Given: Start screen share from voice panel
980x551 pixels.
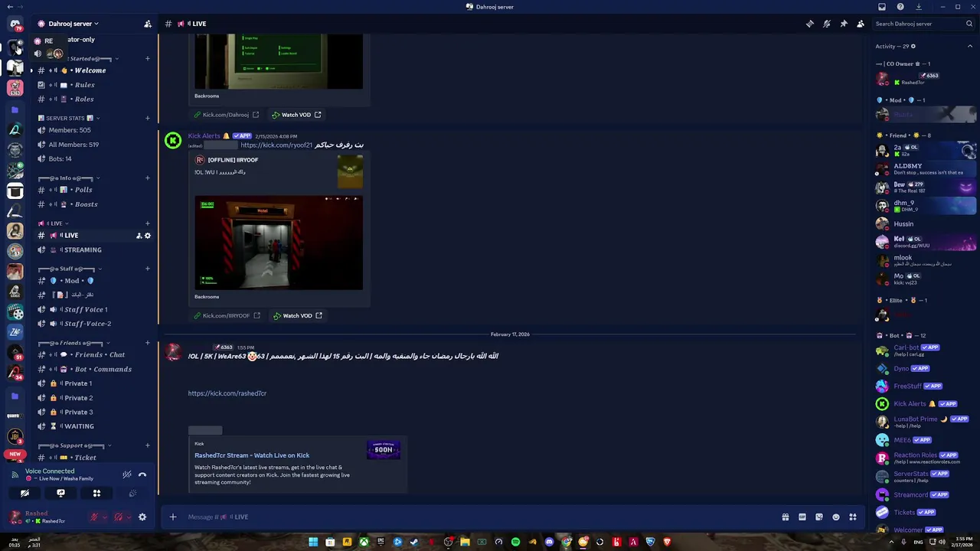Looking at the screenshot, I should tap(60, 494).
